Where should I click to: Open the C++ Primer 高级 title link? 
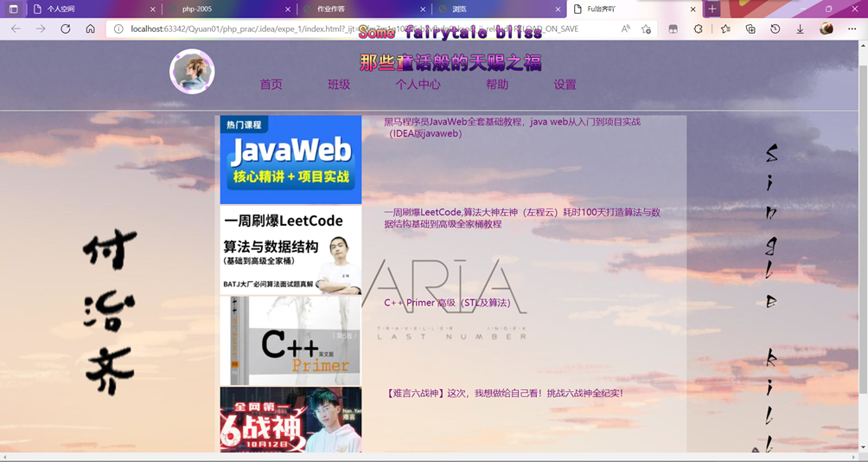click(447, 303)
